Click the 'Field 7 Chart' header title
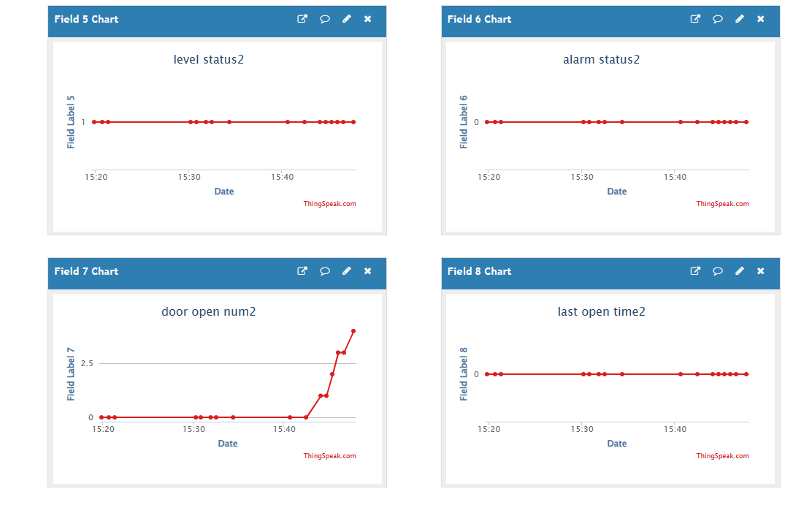This screenshot has height=505, width=812. click(x=86, y=271)
